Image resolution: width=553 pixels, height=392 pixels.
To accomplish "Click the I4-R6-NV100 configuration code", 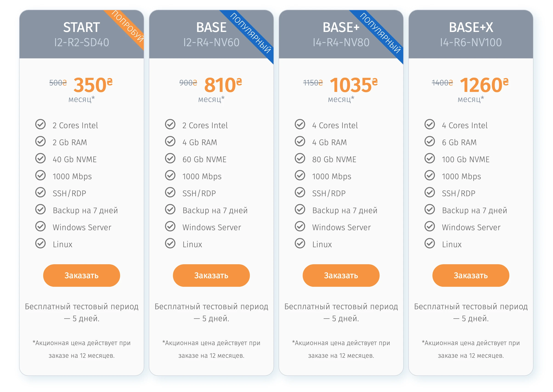I will tap(471, 43).
